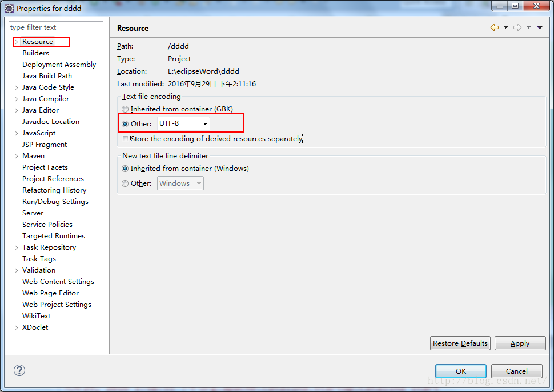
Task: Select Other line delimiter radio button
Action: [x=125, y=183]
